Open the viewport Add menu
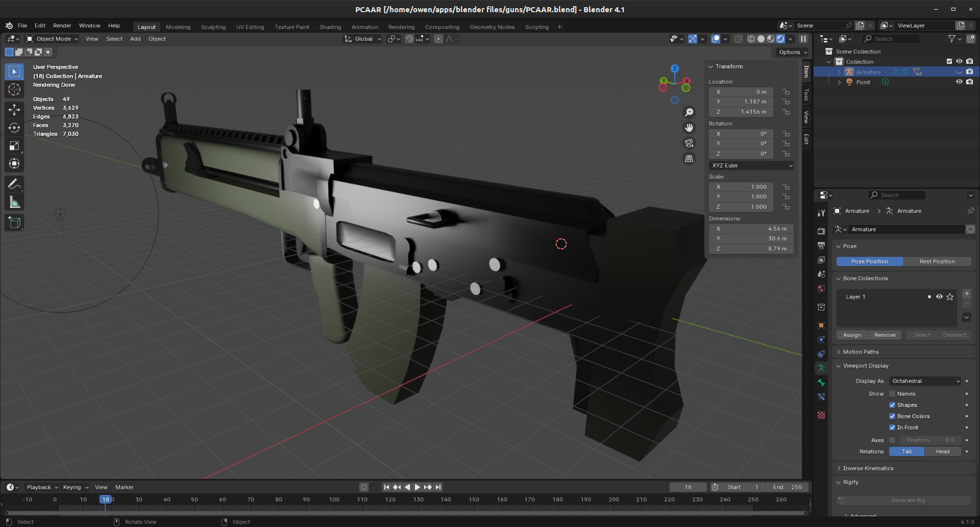980x527 pixels. point(135,39)
